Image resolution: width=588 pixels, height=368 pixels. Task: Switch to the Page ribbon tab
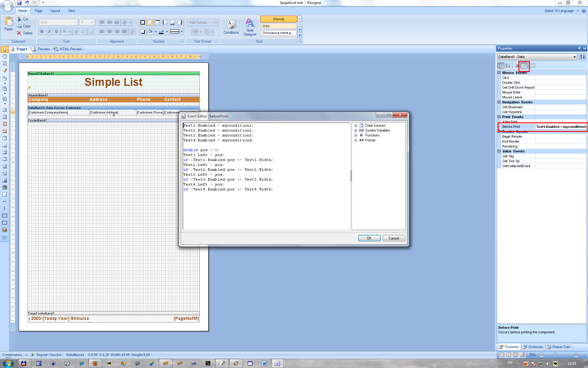pos(39,11)
